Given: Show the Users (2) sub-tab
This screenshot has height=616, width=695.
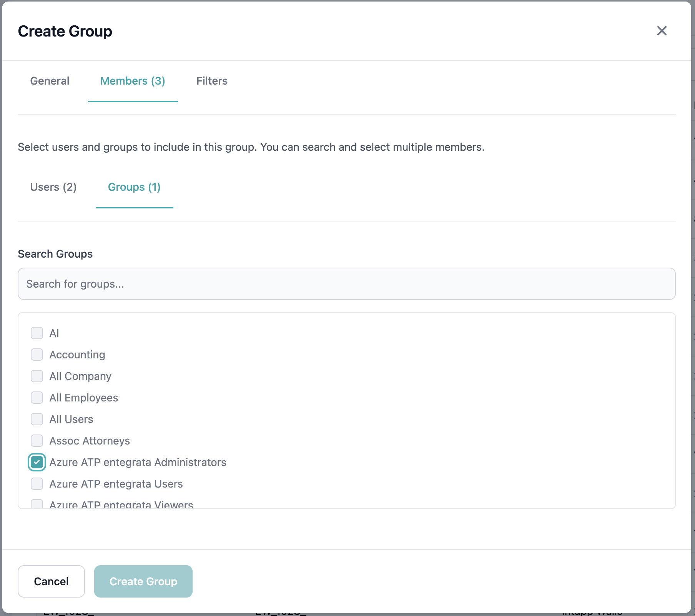Looking at the screenshot, I should click(x=53, y=187).
